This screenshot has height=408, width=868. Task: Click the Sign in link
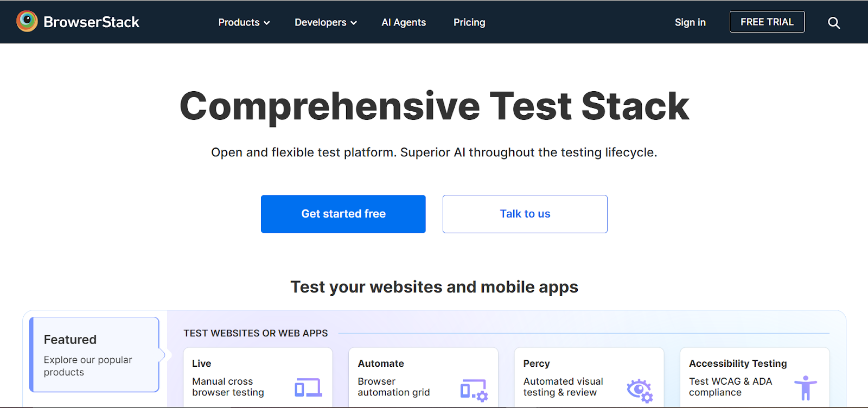pos(690,22)
